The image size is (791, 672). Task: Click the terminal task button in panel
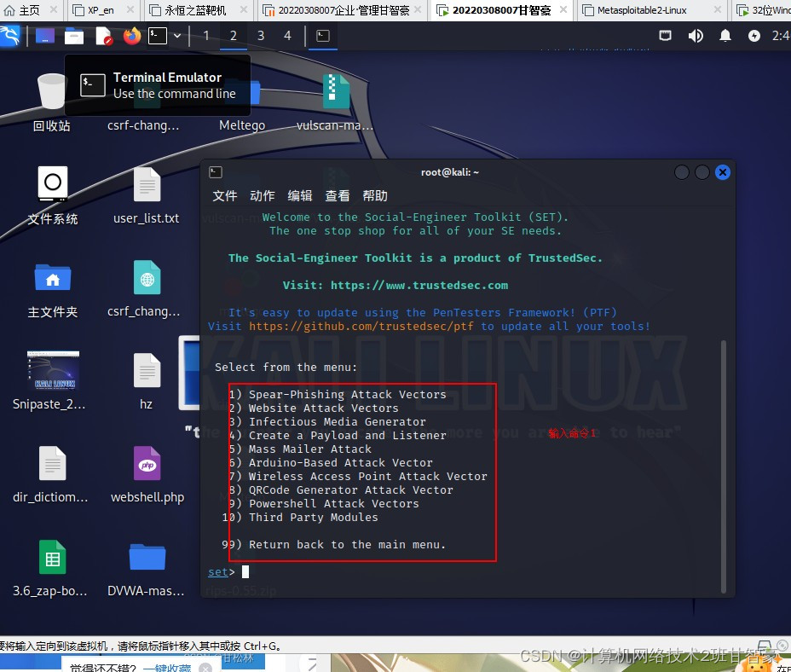[x=323, y=36]
